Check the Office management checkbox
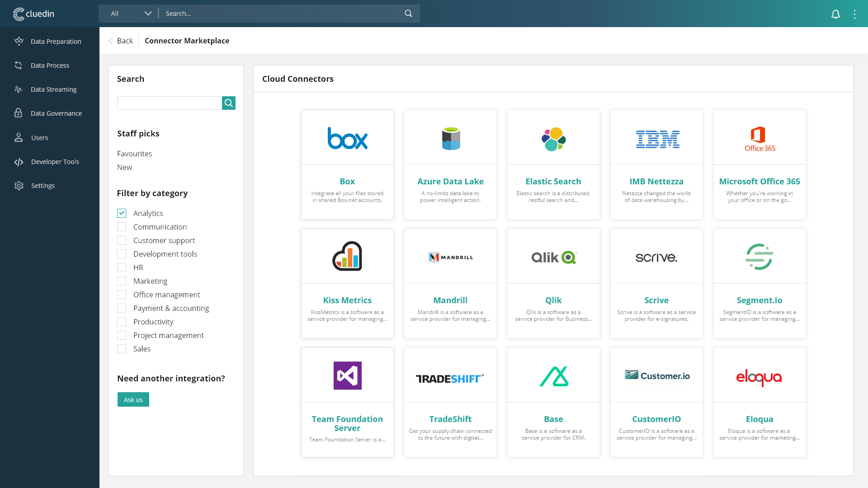 122,295
